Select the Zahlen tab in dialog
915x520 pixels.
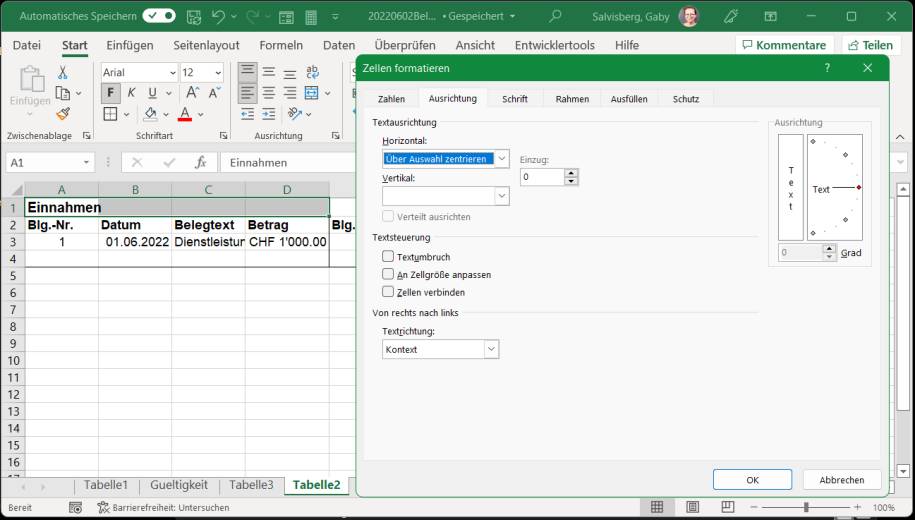(x=392, y=99)
